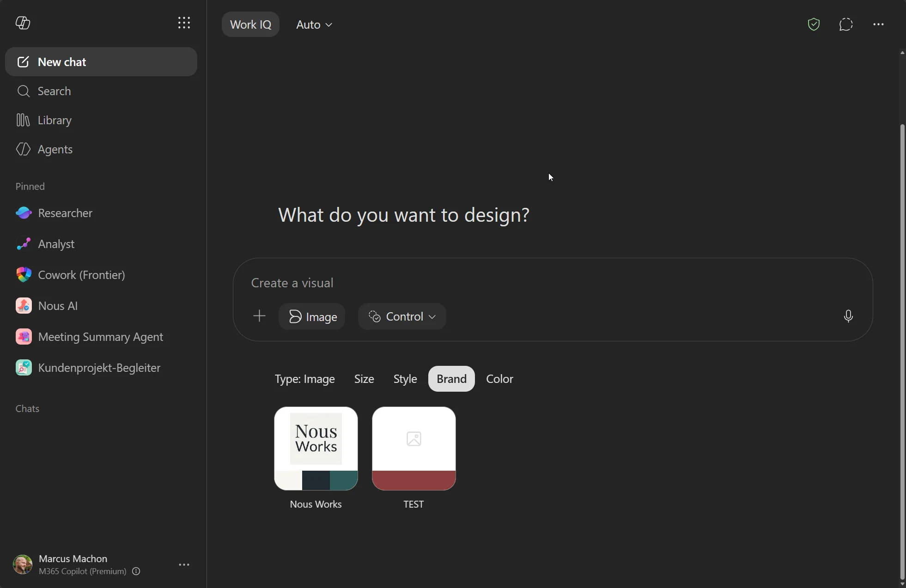Click the Copilot logo icon
906x588 pixels.
point(23,23)
